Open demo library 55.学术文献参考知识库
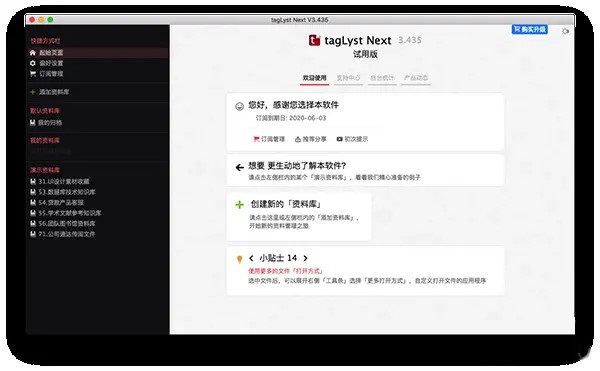The height and width of the screenshot is (371, 600). coord(65,213)
